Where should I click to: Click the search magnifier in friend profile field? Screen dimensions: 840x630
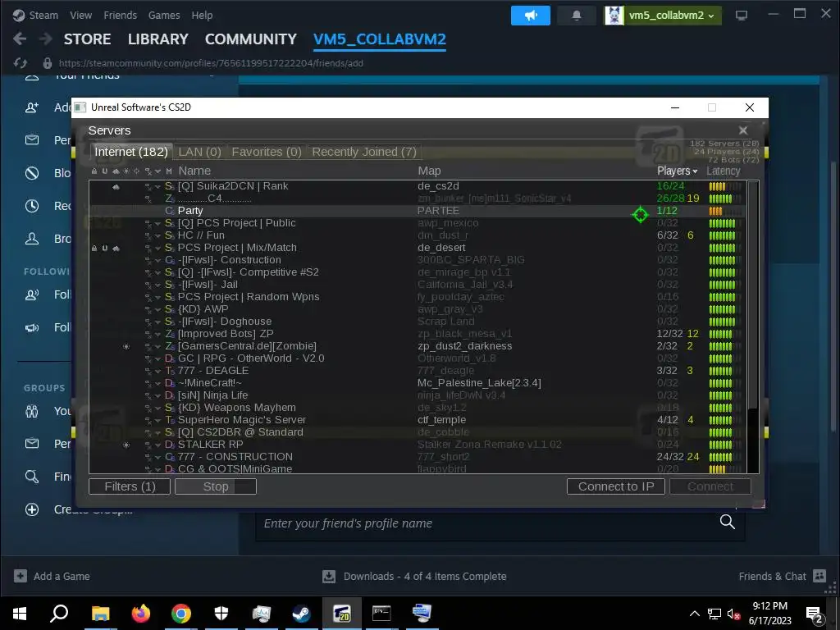click(x=727, y=522)
